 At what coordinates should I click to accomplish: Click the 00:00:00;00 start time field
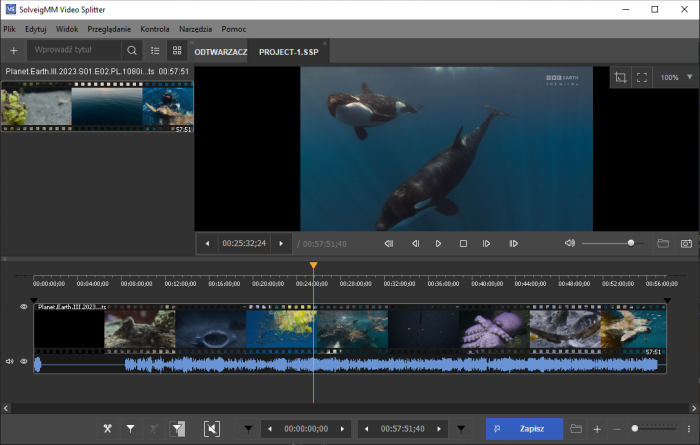[x=306, y=429]
